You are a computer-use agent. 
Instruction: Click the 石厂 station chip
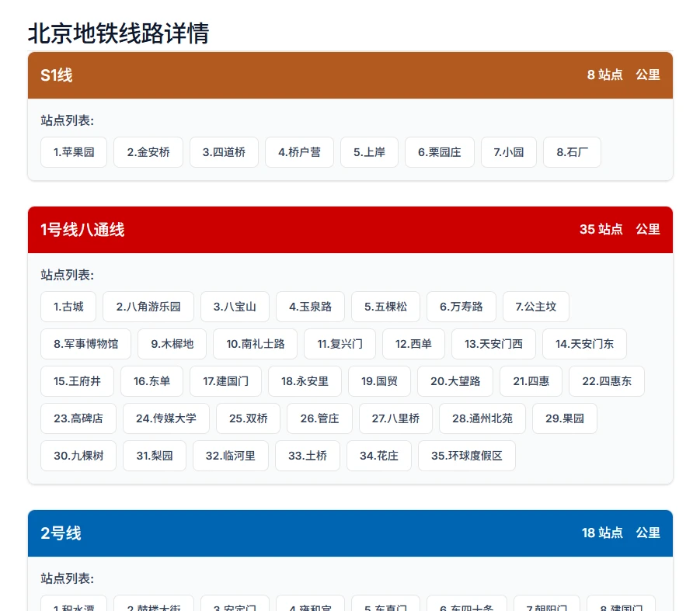point(572,152)
